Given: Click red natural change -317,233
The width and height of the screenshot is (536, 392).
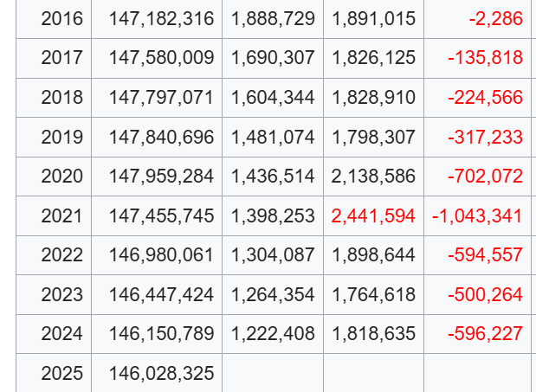Looking at the screenshot, I should (485, 137).
